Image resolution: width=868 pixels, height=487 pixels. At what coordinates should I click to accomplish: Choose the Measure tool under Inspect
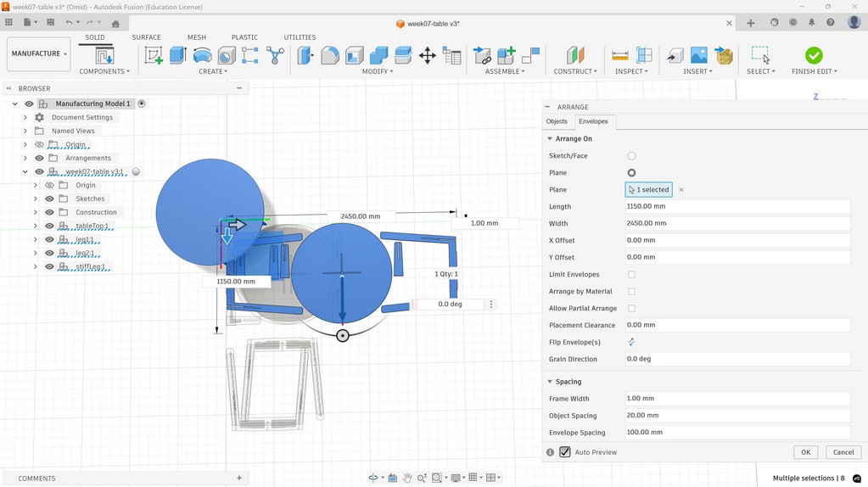coord(620,56)
